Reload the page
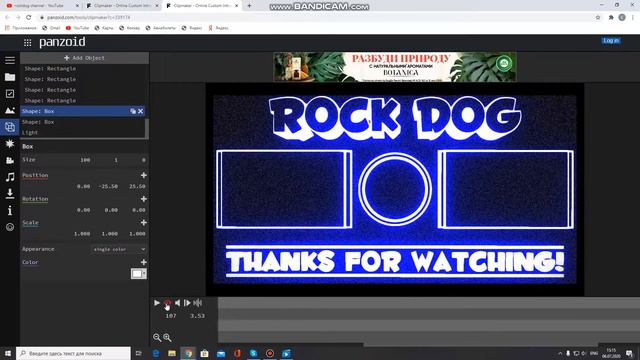 coord(29,18)
